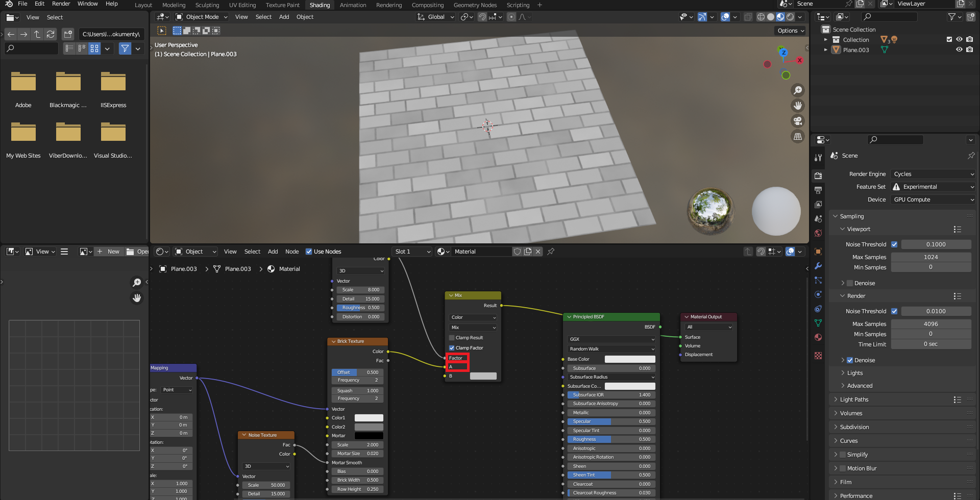Toggle camera view icon in viewport
The image size is (980, 500).
[x=797, y=121]
